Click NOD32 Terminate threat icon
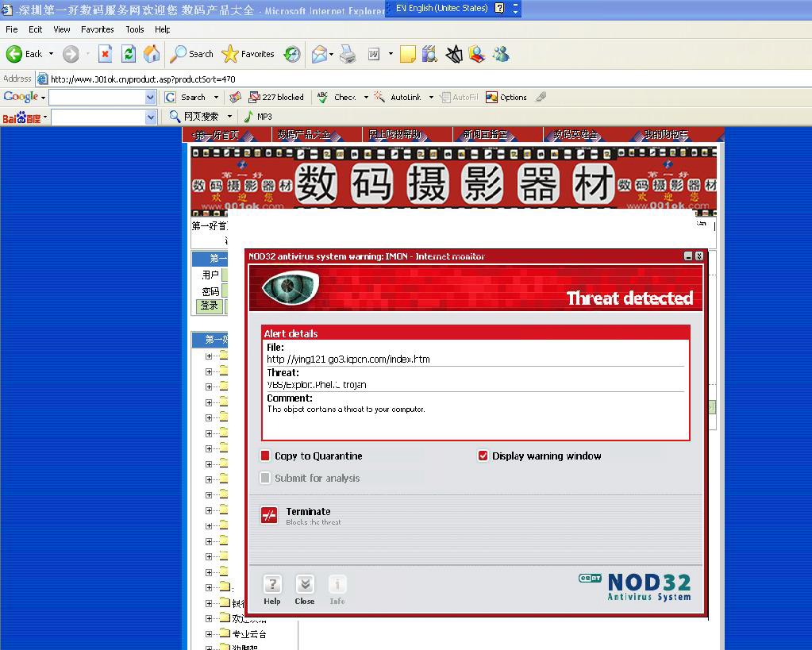 tap(269, 515)
